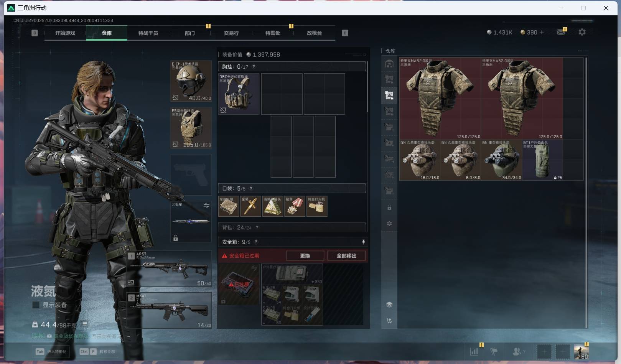Click the Ctrl F 转移全部 button
621x364 pixels.
[97, 351]
